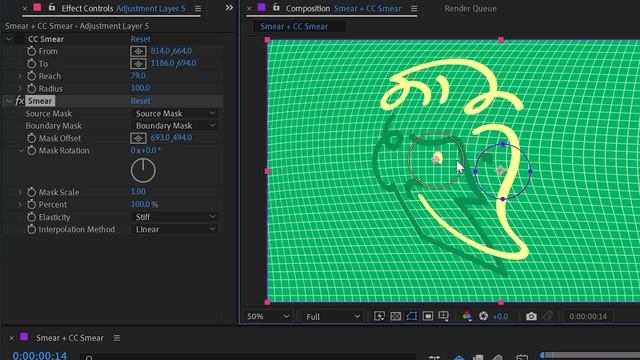Toggle stopwatch for CC Smear From

pos(31,51)
